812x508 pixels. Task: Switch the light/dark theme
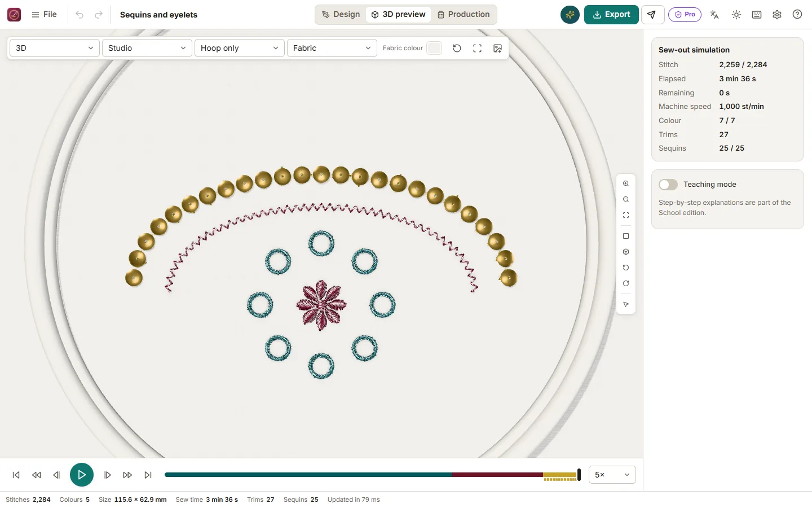pos(736,15)
